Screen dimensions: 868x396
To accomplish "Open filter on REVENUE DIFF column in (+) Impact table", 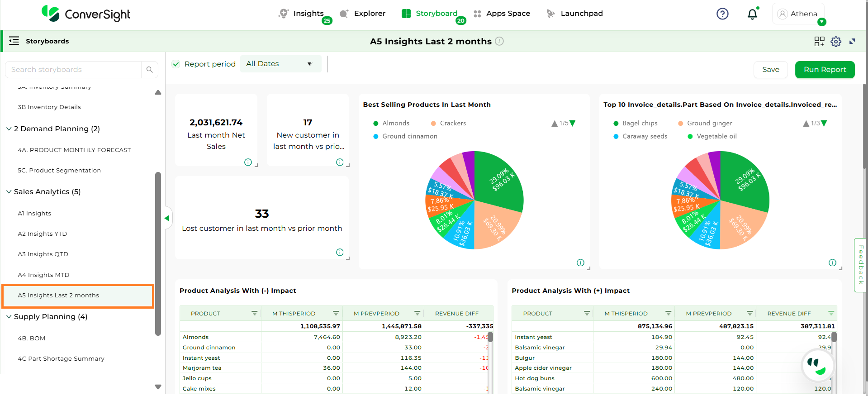I will 831,313.
